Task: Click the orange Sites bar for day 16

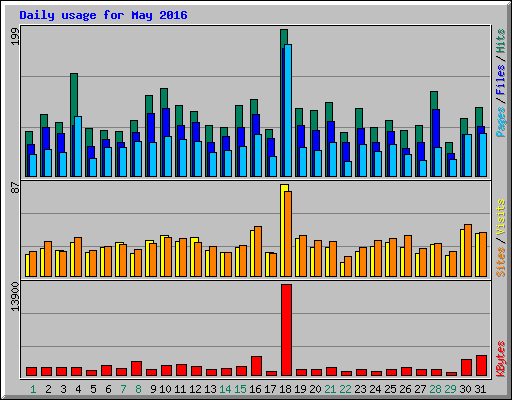Action: (258, 251)
